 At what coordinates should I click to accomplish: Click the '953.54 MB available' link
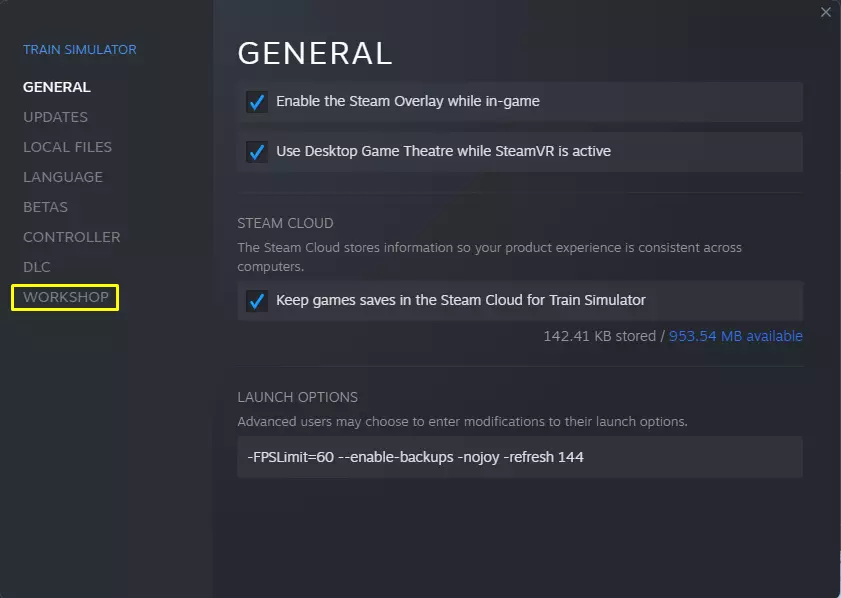[x=735, y=336]
